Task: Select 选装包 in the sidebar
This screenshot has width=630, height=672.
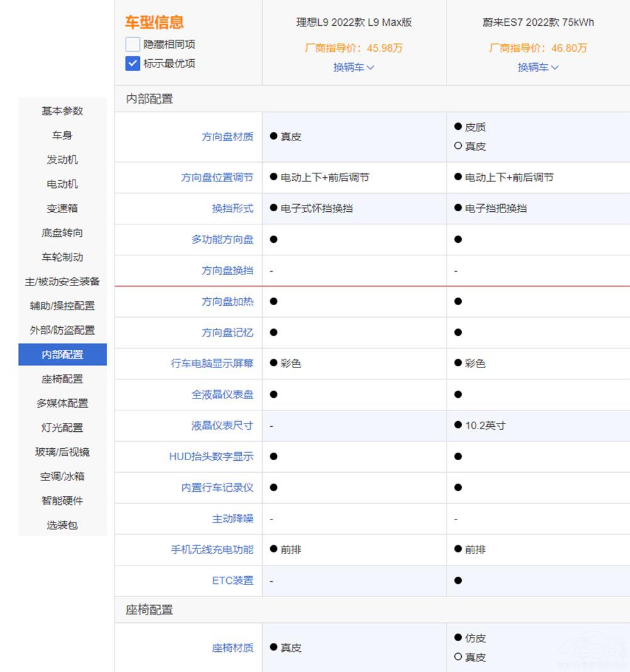Action: tap(62, 525)
